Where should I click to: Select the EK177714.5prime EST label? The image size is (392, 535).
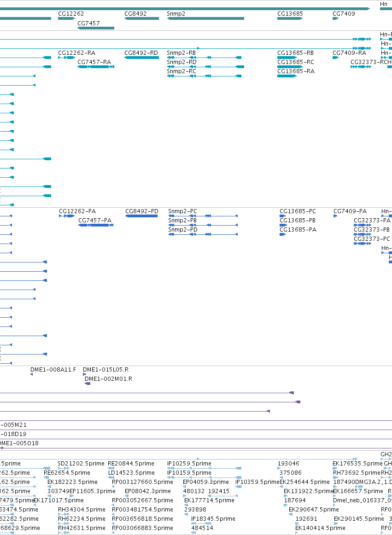pyautogui.click(x=209, y=500)
